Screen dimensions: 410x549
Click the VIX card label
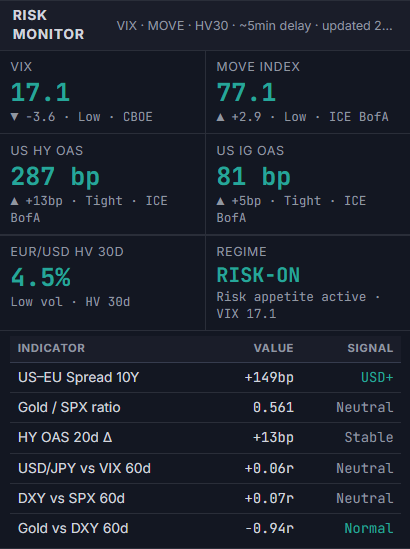pos(21,67)
